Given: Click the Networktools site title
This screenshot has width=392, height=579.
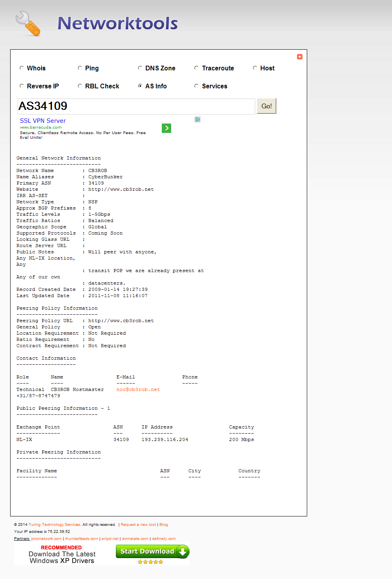Looking at the screenshot, I should [x=118, y=23].
